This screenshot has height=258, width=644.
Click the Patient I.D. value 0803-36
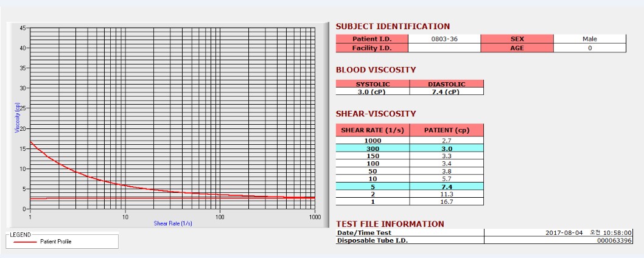444,39
